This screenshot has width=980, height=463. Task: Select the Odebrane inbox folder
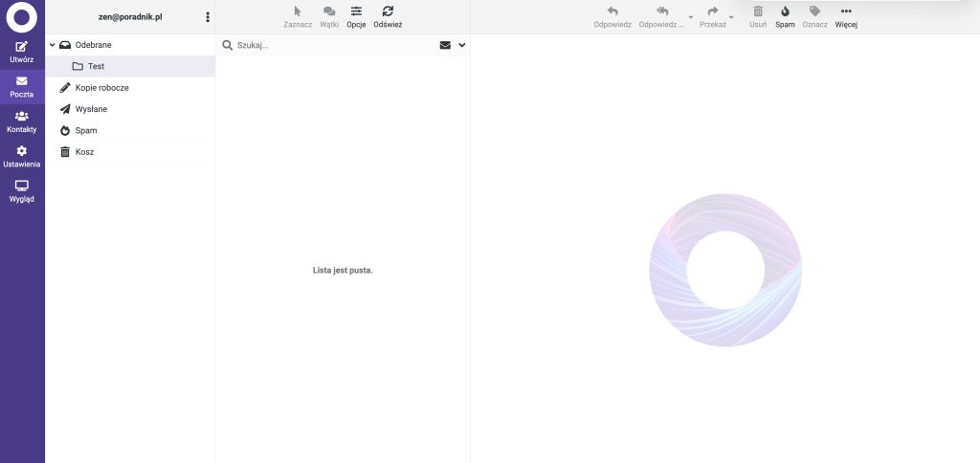point(130,45)
